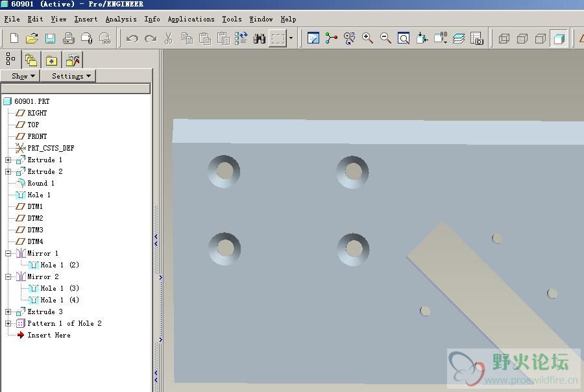
Task: Open the selection box dropdown arrow
Action: pyautogui.click(x=291, y=38)
